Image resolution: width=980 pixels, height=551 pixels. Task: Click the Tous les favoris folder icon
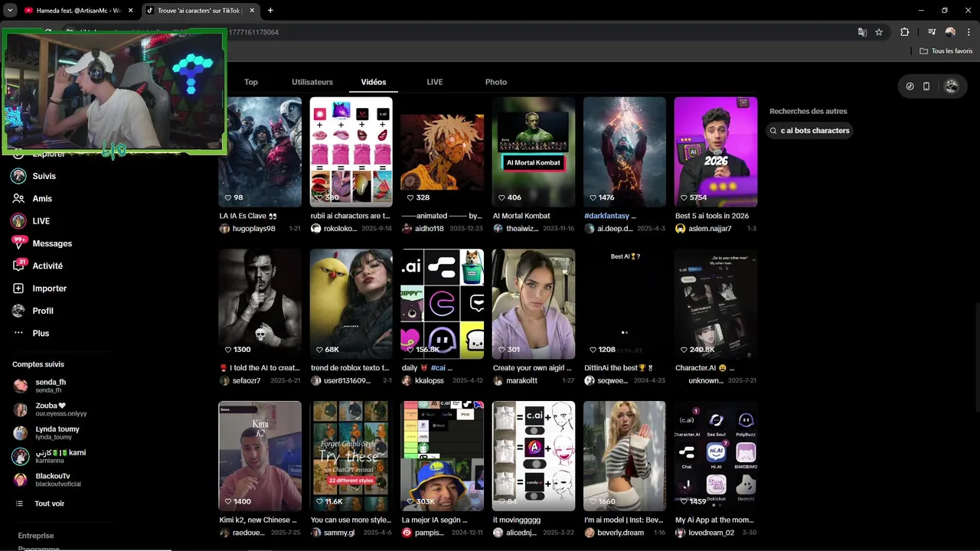(923, 51)
